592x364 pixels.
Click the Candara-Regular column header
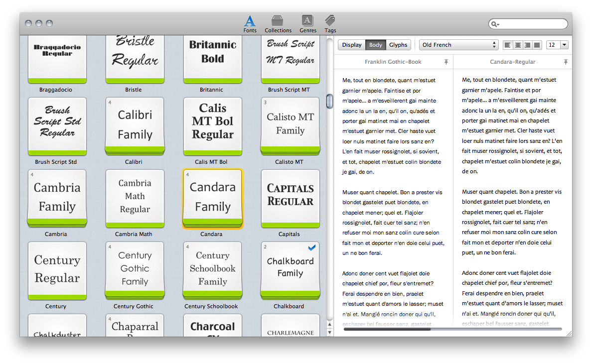click(x=513, y=62)
